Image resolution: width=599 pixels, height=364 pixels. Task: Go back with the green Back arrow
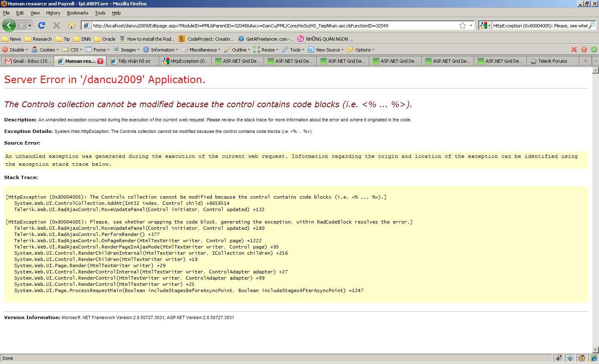9,25
